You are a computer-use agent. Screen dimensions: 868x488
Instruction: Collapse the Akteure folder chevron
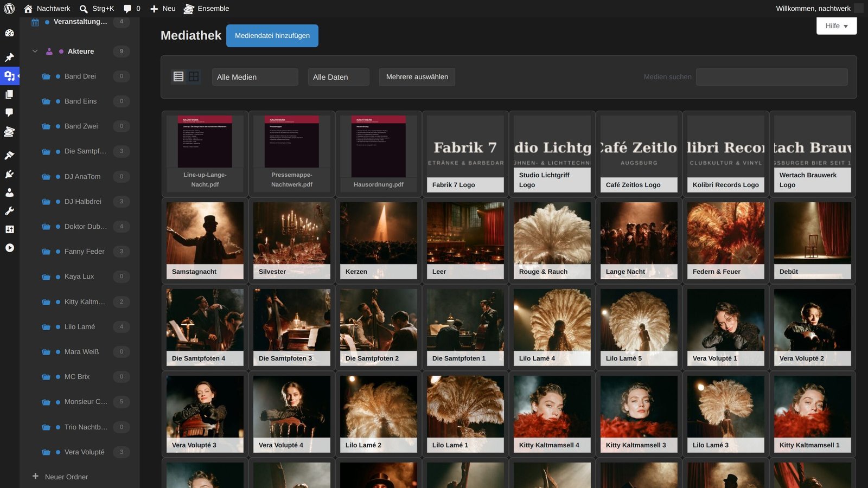(x=35, y=52)
